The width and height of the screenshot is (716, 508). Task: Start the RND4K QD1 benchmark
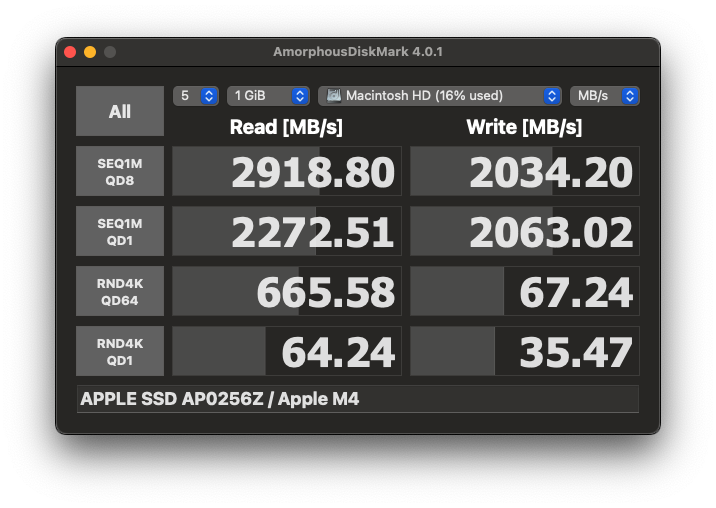pyautogui.click(x=120, y=351)
